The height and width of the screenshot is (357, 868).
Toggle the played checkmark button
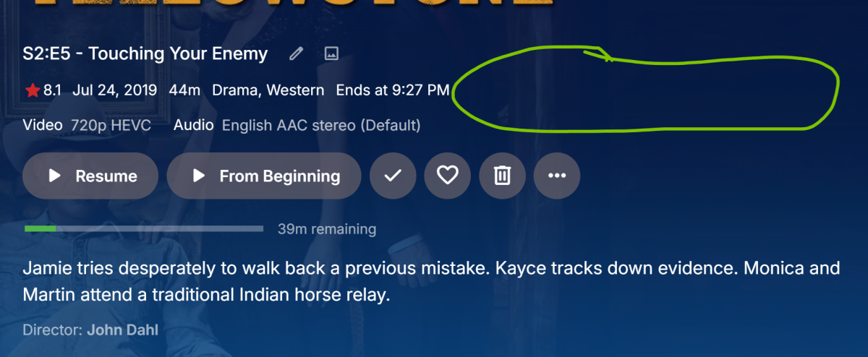[393, 176]
